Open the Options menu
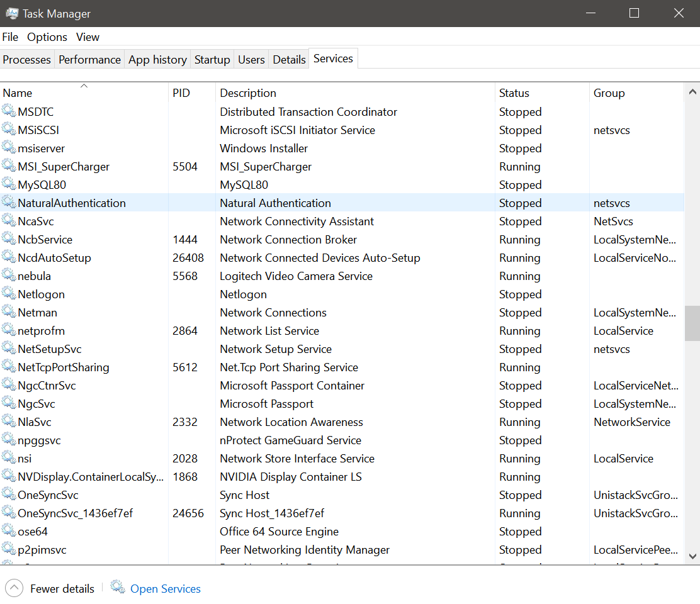Viewport: 700px width, 604px height. click(x=47, y=37)
